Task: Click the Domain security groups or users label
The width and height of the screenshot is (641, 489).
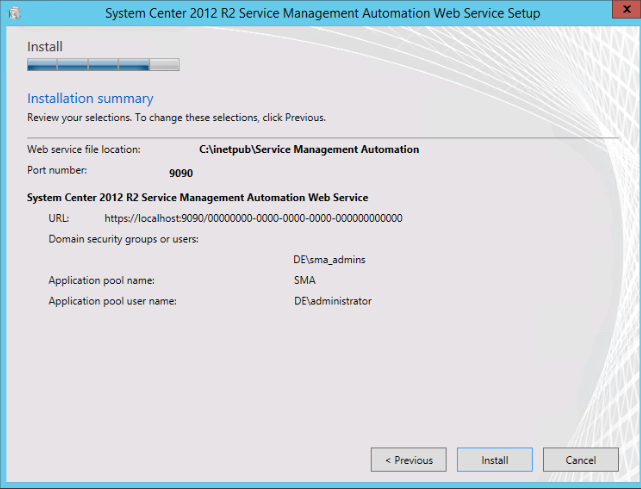Action: pyautogui.click(x=123, y=239)
